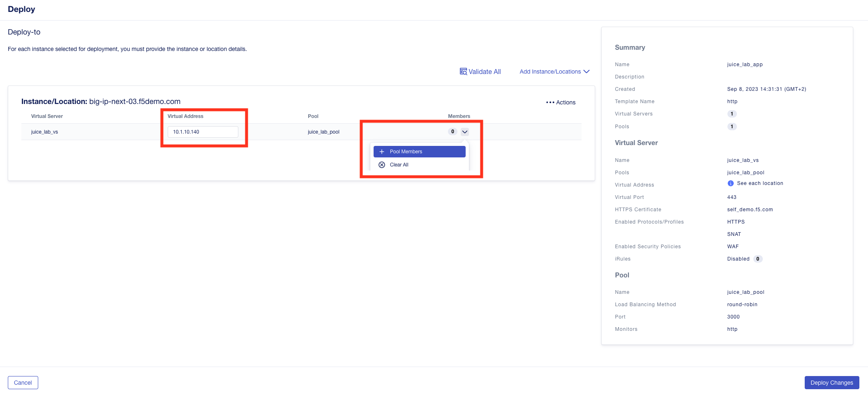Click the Summary panel heading

tap(630, 48)
